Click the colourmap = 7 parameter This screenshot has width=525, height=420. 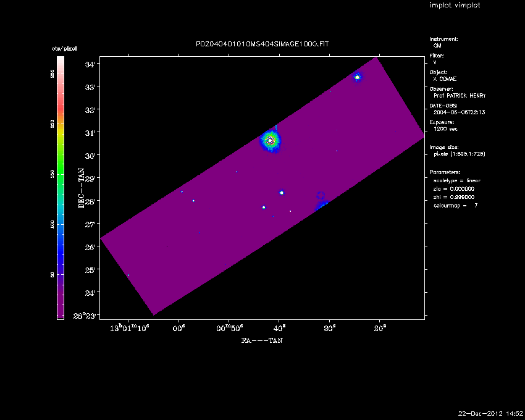[x=455, y=204]
